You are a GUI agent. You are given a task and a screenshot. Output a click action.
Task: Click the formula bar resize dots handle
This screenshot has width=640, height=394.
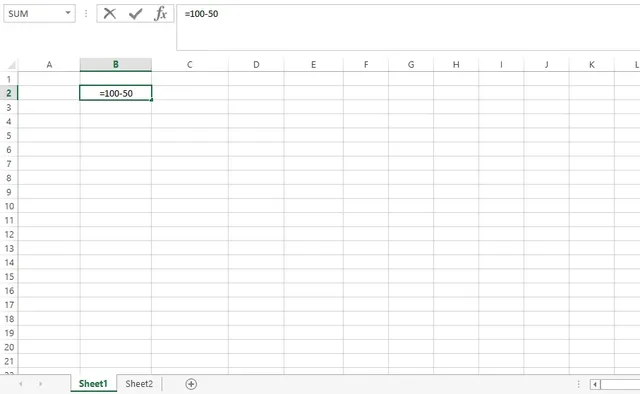click(86, 13)
